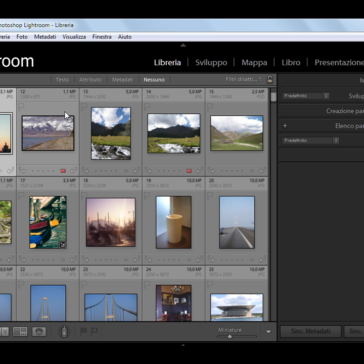Viewport: 364px width, 364px height.
Task: Toggle the flag on photo 13
Action: (84, 107)
